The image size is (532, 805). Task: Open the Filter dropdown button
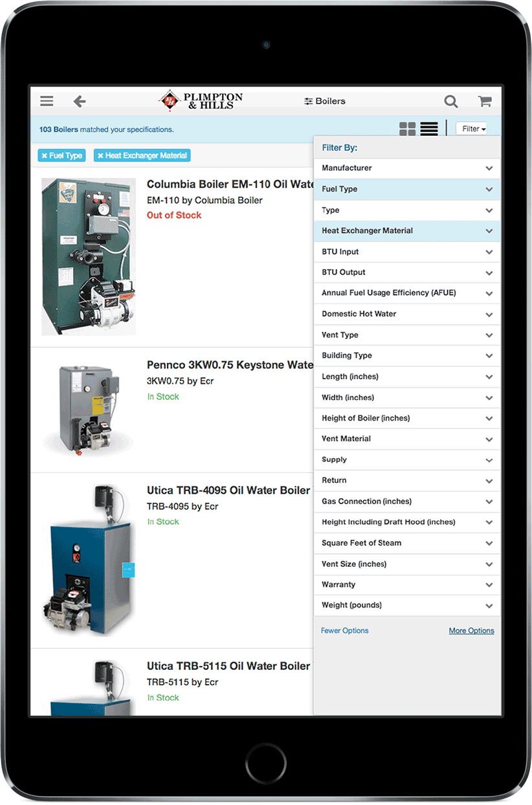[474, 129]
